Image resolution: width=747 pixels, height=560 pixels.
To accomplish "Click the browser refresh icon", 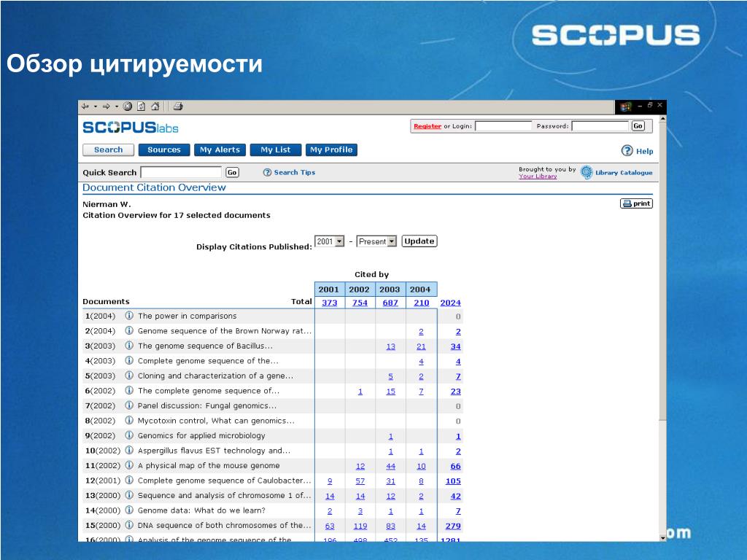I will coord(141,106).
